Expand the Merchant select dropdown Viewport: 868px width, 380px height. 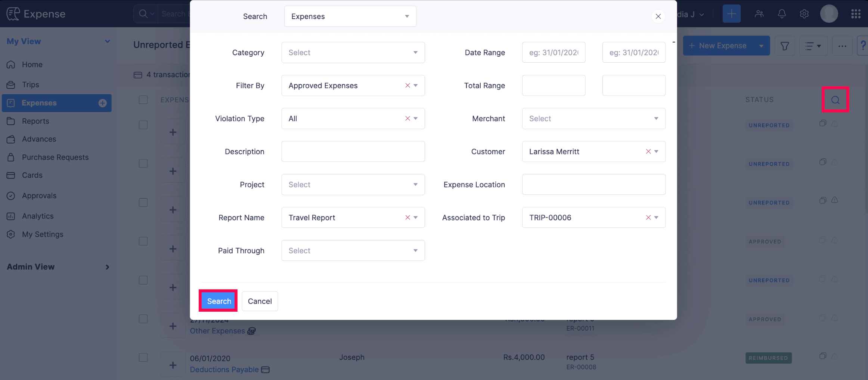[x=593, y=119]
